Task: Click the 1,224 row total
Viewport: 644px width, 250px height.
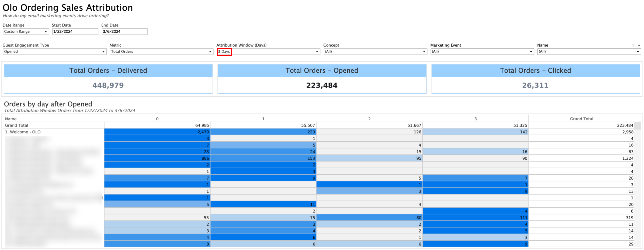Action: coord(582,158)
